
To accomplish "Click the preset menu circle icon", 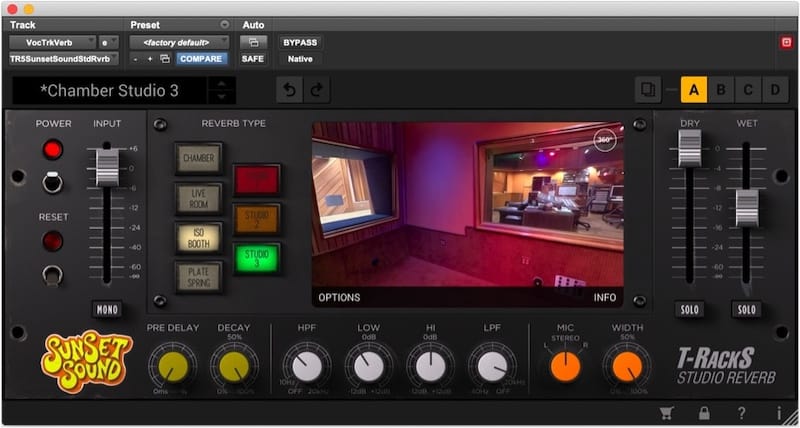I will click(x=224, y=25).
